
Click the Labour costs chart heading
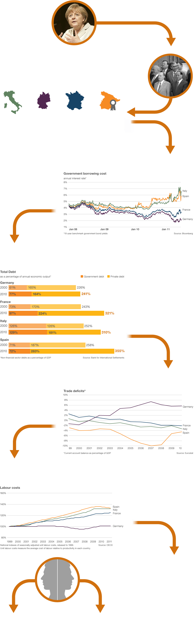click(x=10, y=487)
